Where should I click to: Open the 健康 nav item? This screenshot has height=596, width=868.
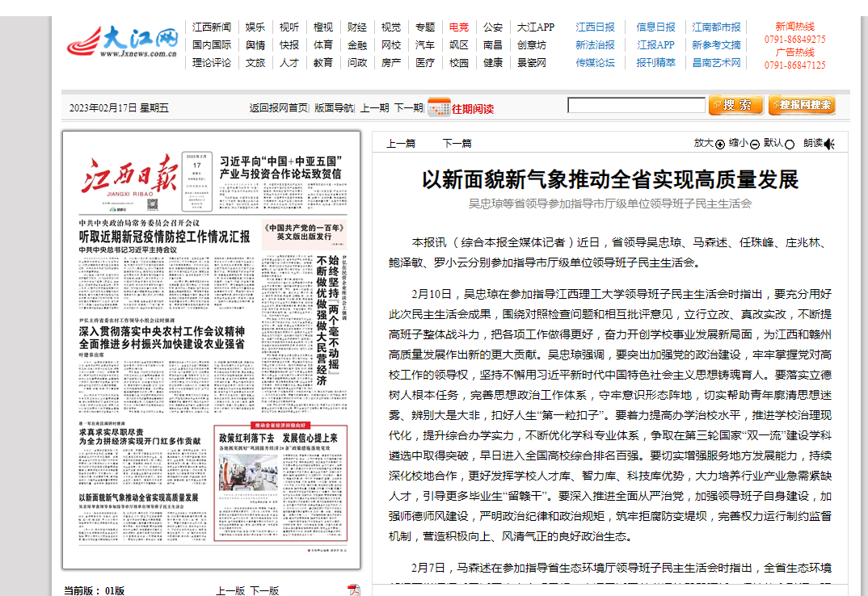click(x=493, y=62)
